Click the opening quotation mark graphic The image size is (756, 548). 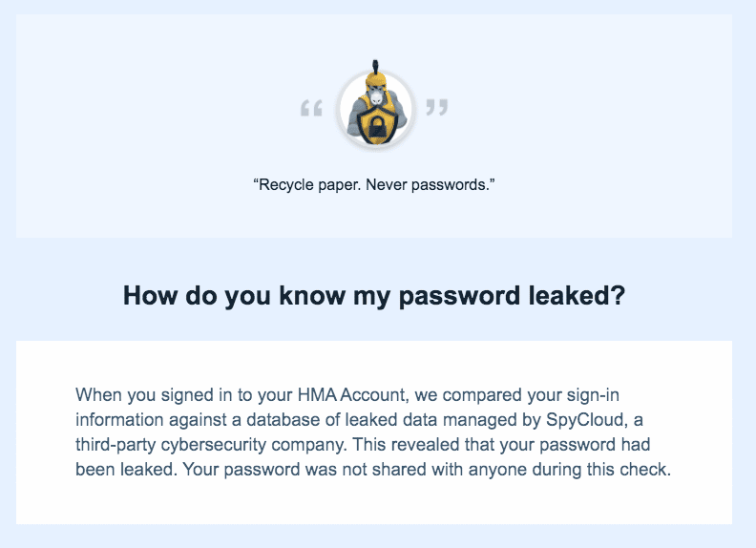(311, 108)
